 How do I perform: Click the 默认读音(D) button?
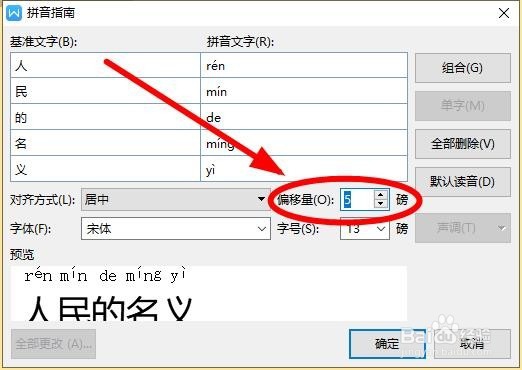pos(463,182)
